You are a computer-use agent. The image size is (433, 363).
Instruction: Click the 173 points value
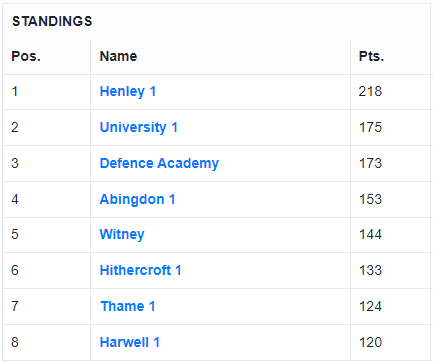coord(370,164)
